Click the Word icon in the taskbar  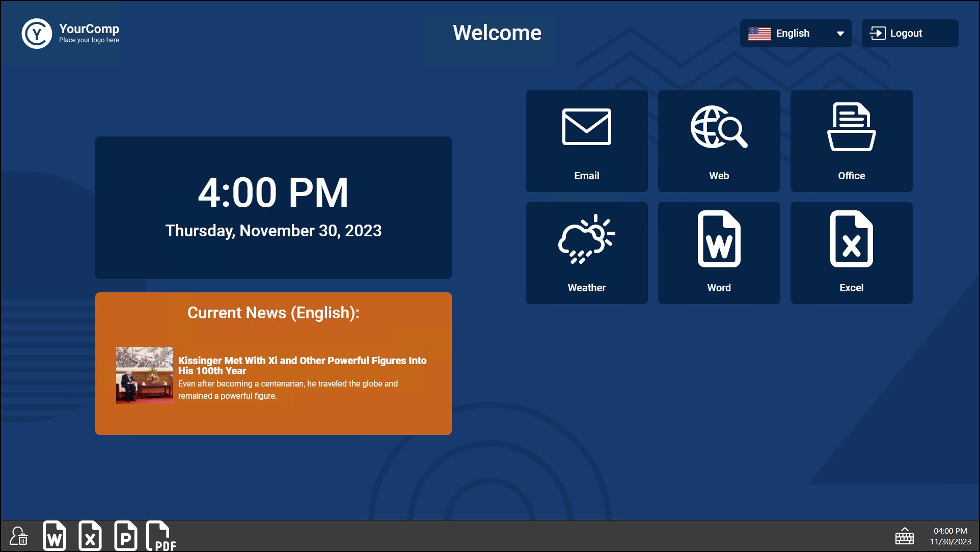click(55, 536)
